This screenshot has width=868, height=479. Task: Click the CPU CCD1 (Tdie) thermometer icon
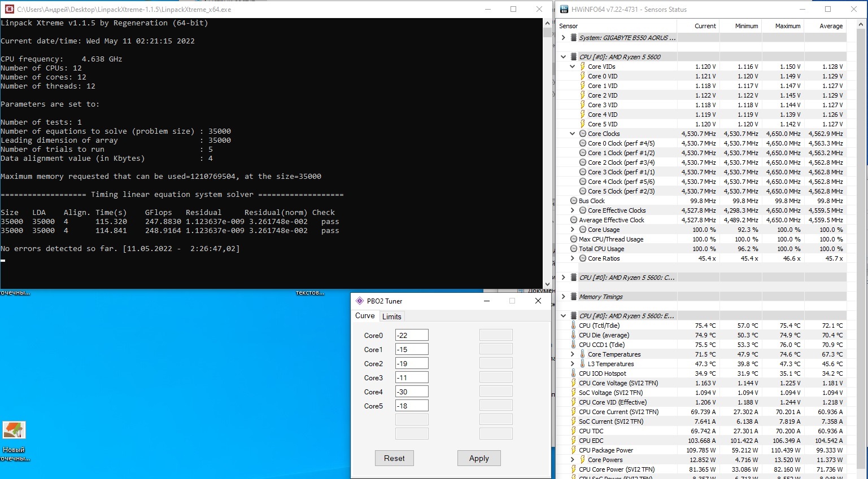[574, 345]
